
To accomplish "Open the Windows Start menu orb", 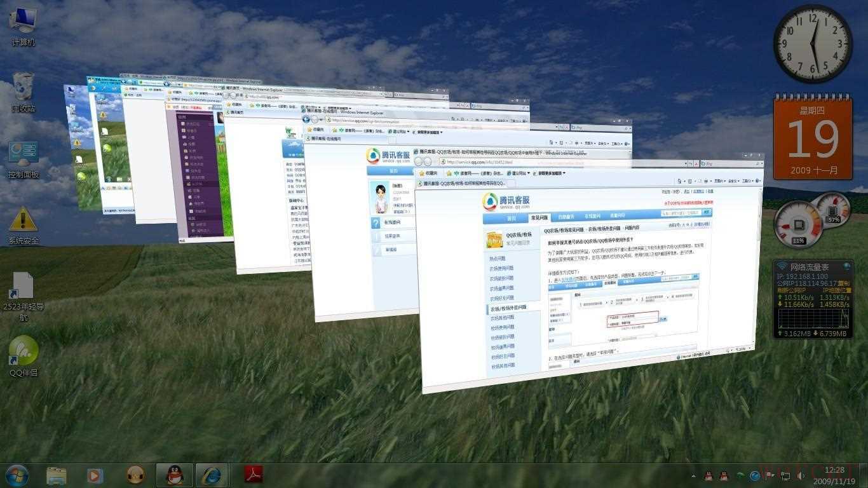I will (17, 475).
